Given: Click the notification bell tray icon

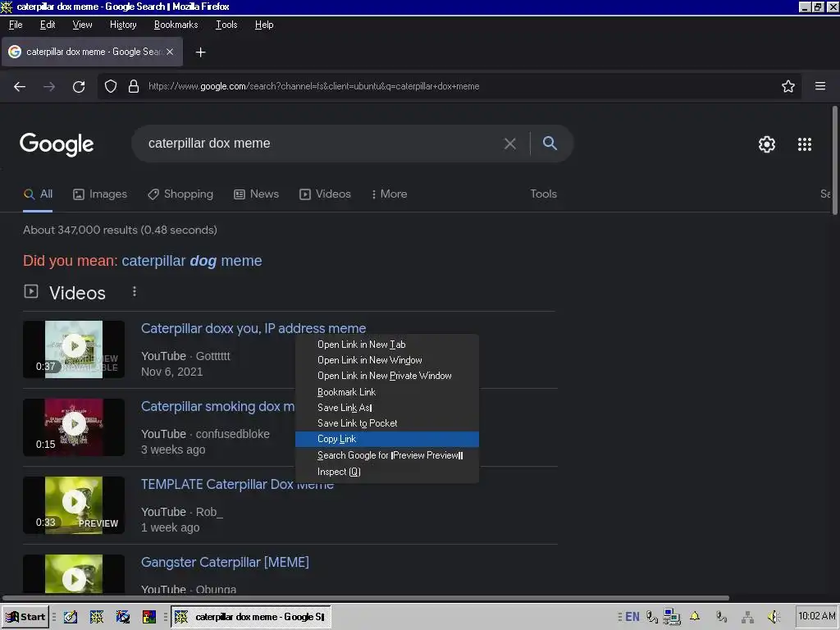Looking at the screenshot, I should pyautogui.click(x=695, y=617).
